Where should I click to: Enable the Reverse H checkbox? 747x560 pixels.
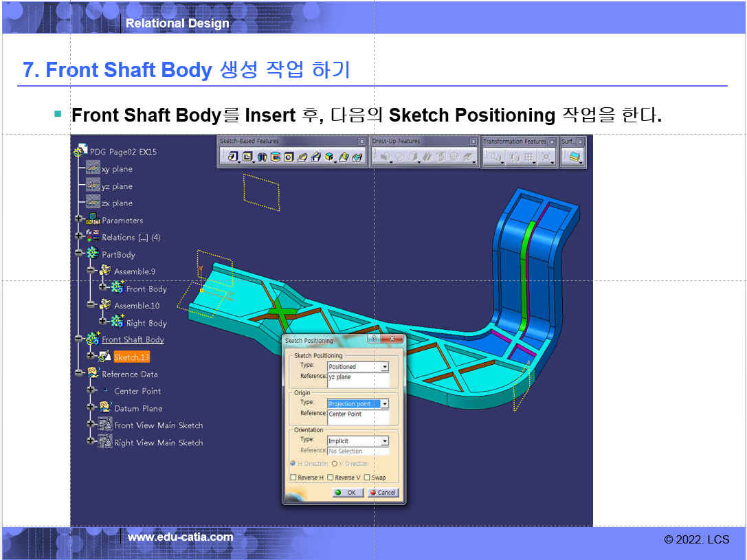pyautogui.click(x=294, y=478)
